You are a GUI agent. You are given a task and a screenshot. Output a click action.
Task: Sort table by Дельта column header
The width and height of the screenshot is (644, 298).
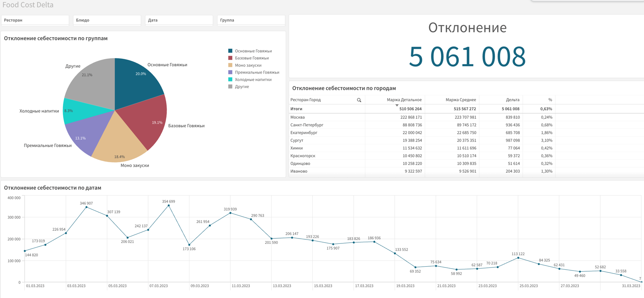coord(513,100)
